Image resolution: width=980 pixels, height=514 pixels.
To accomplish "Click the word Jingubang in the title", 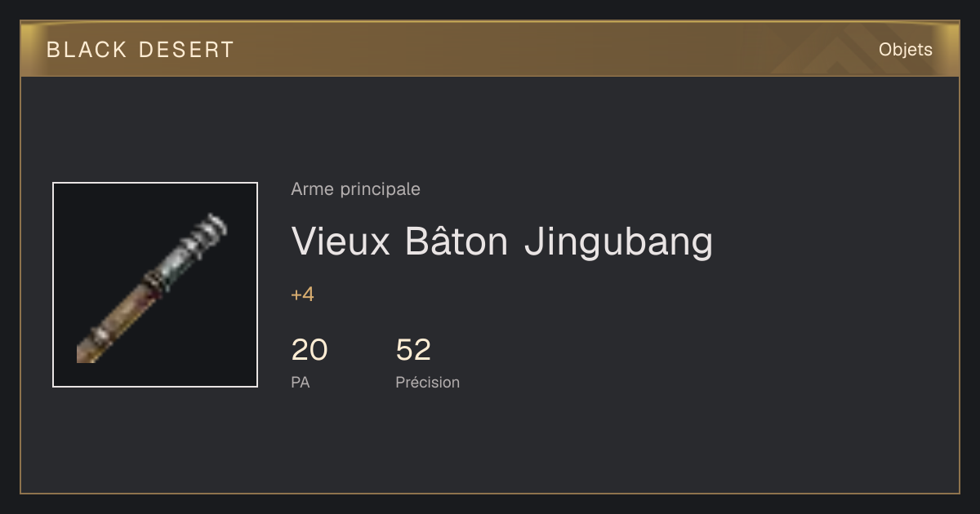I will click(x=618, y=243).
